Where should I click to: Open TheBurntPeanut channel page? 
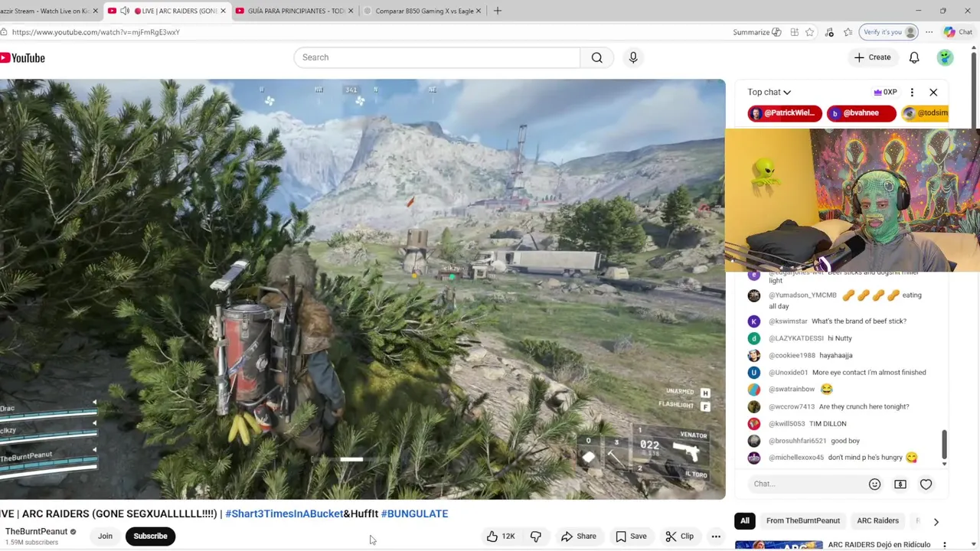[x=37, y=532]
